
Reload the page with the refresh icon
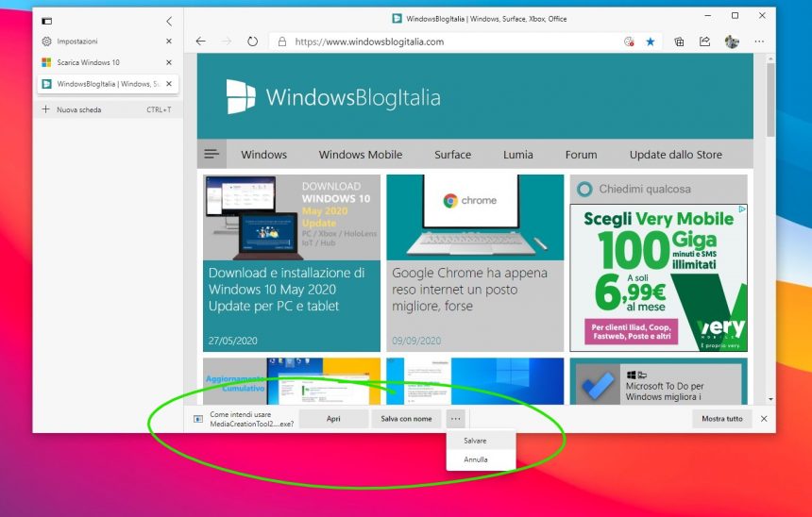[252, 42]
